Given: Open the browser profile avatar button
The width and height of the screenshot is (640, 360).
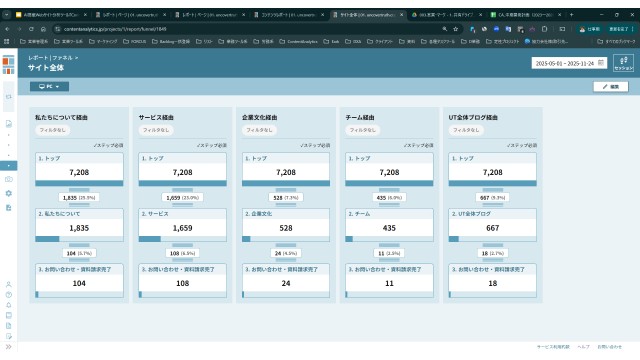Looking at the screenshot, I should 589,29.
